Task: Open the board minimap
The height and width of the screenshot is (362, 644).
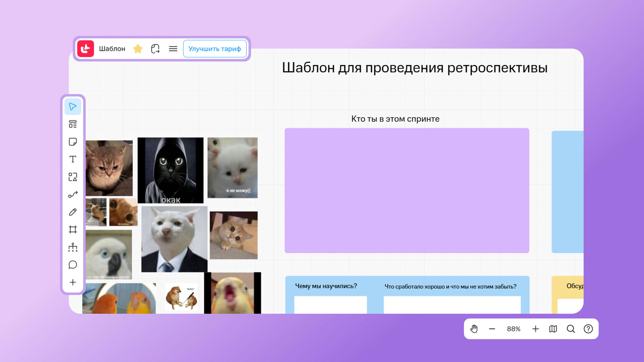Action: (553, 329)
